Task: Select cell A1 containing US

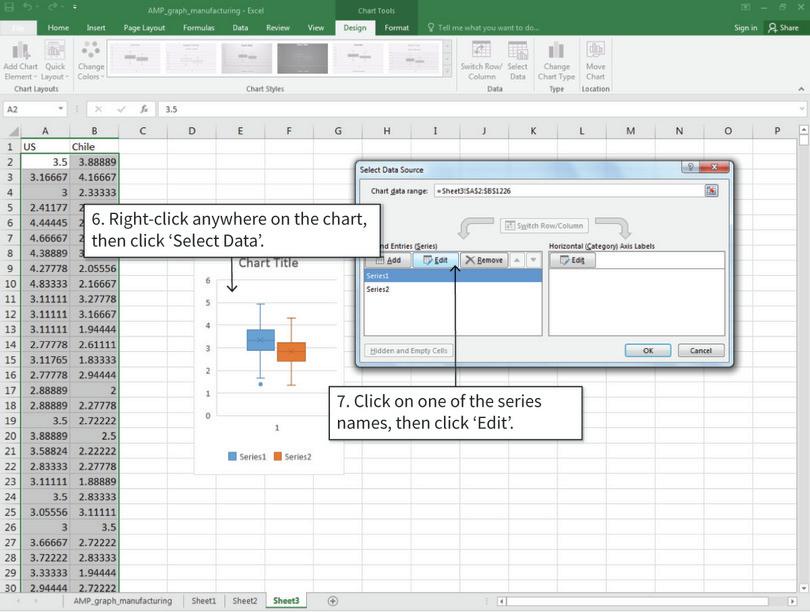Action: (x=45, y=147)
